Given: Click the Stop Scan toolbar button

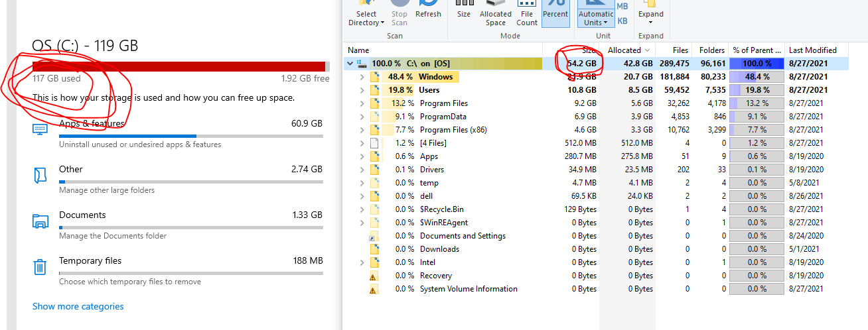Looking at the screenshot, I should click(399, 15).
